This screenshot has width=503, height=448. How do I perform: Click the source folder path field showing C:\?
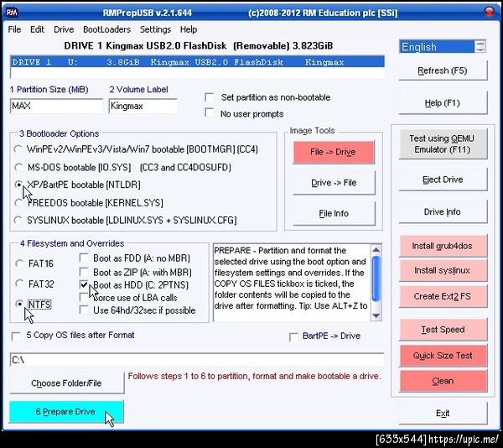(197, 360)
